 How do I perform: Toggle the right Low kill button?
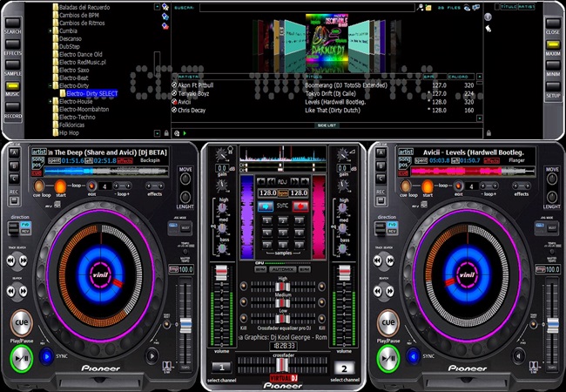point(321,318)
